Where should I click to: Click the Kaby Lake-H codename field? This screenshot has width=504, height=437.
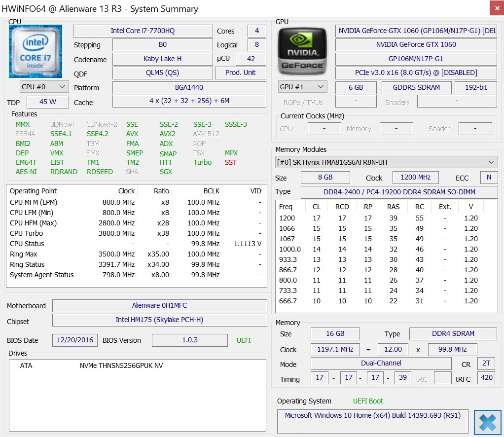[162, 59]
